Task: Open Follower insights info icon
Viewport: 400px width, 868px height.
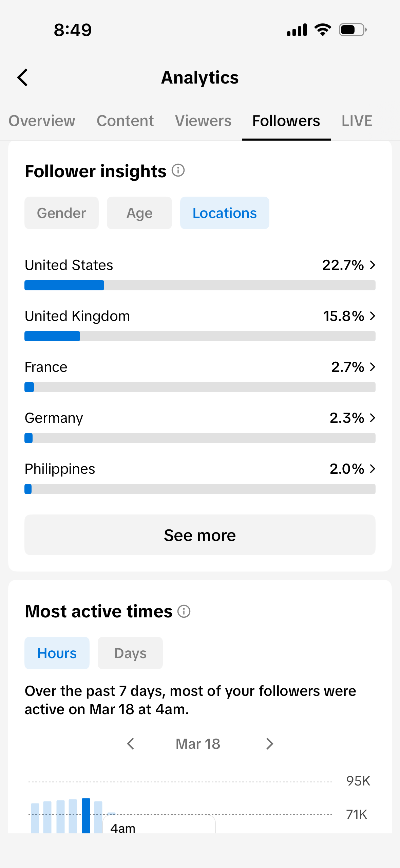Action: (178, 170)
